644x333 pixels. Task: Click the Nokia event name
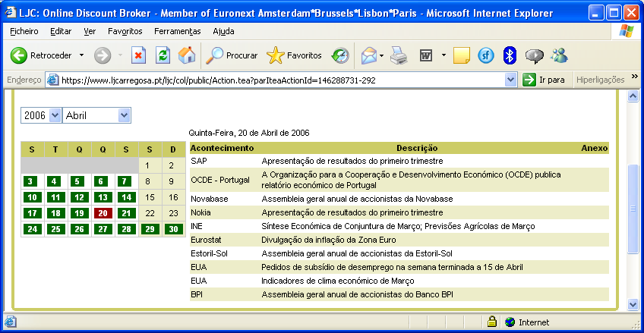point(200,213)
